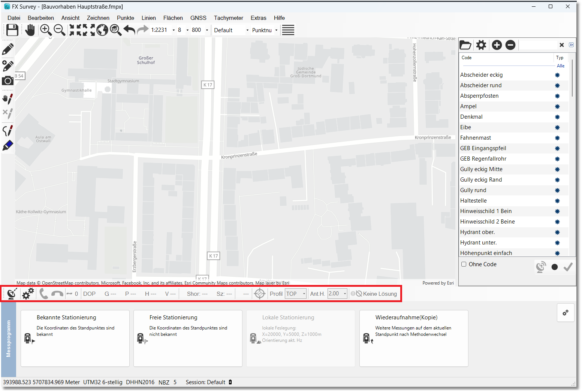Click the undo arrow icon
The image size is (582, 392).
coord(129,30)
